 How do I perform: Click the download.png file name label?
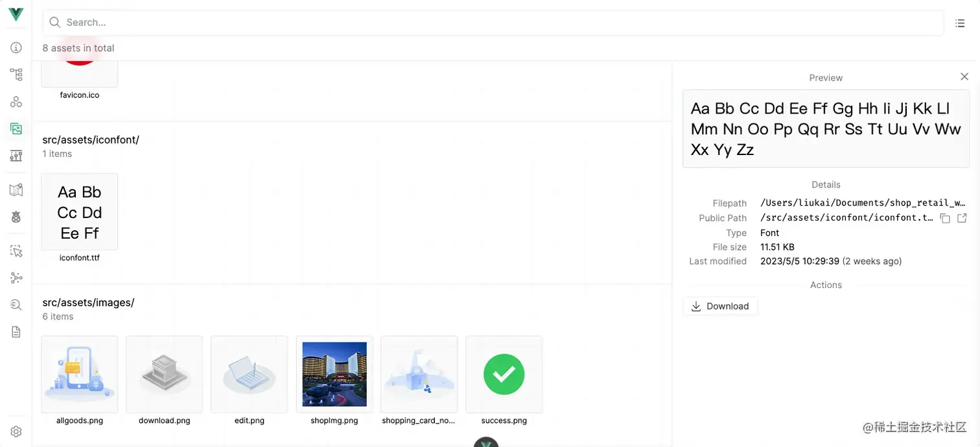[x=165, y=420]
